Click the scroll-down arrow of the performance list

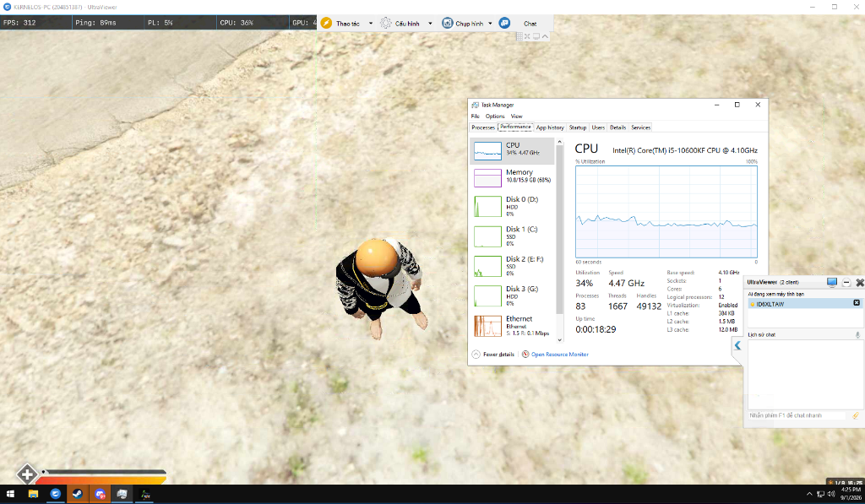(559, 339)
